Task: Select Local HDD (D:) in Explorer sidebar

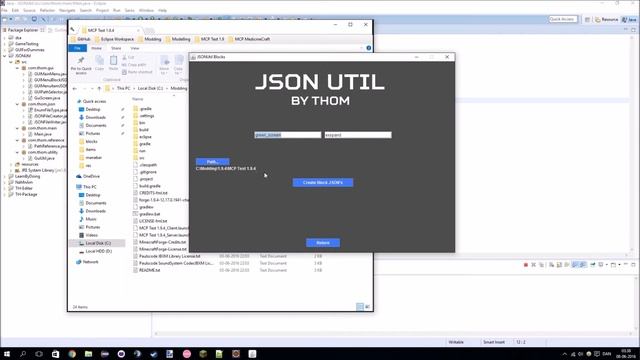Action: point(95,251)
